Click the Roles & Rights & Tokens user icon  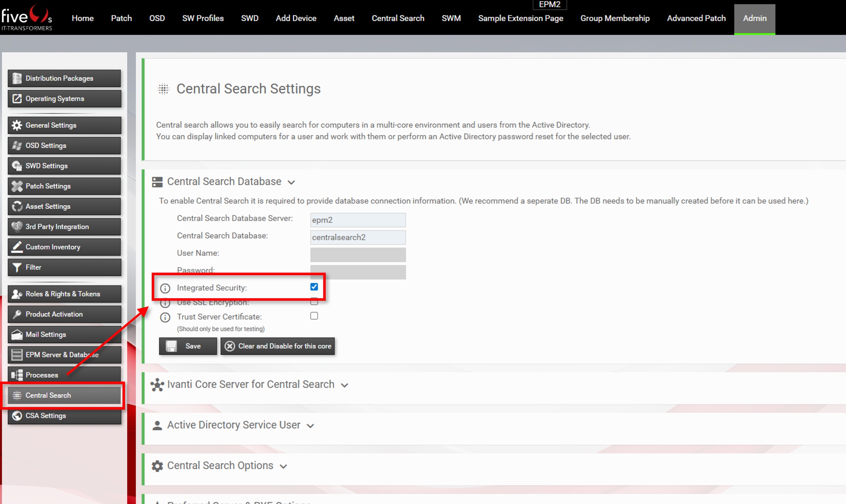click(17, 294)
